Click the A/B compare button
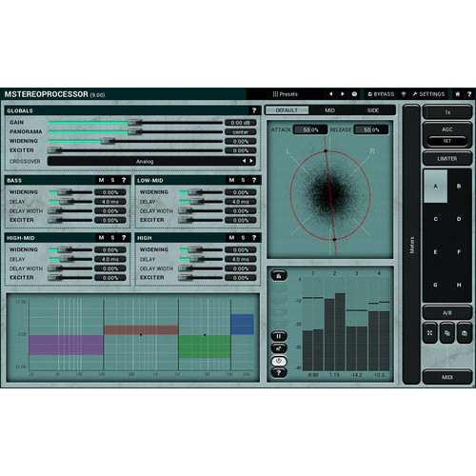 tap(447, 313)
